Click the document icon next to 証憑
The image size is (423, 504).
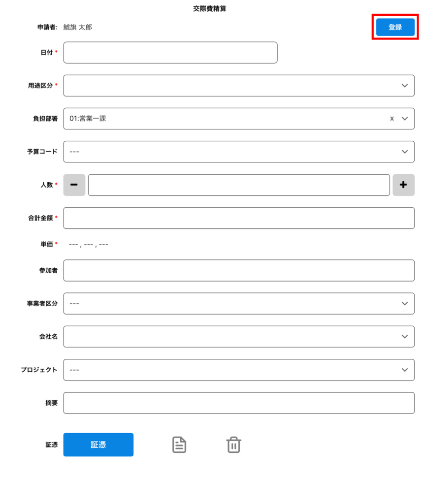[x=179, y=445]
